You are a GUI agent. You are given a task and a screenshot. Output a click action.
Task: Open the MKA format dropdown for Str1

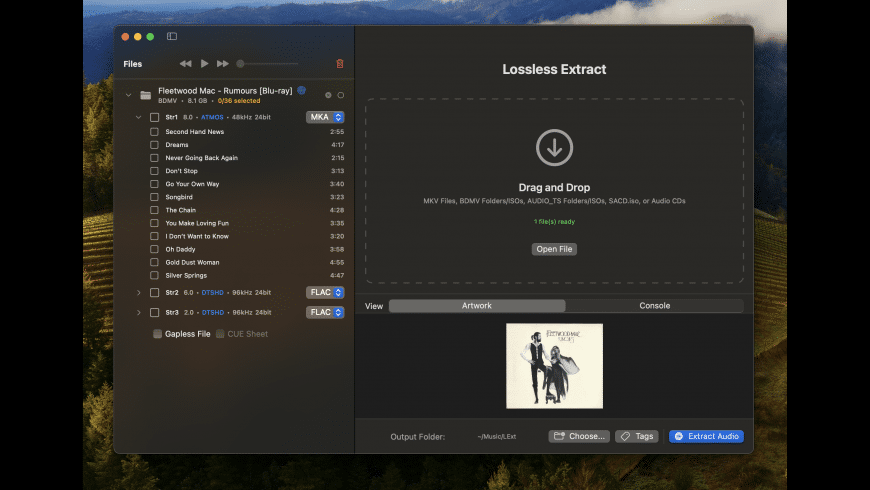[325, 117]
